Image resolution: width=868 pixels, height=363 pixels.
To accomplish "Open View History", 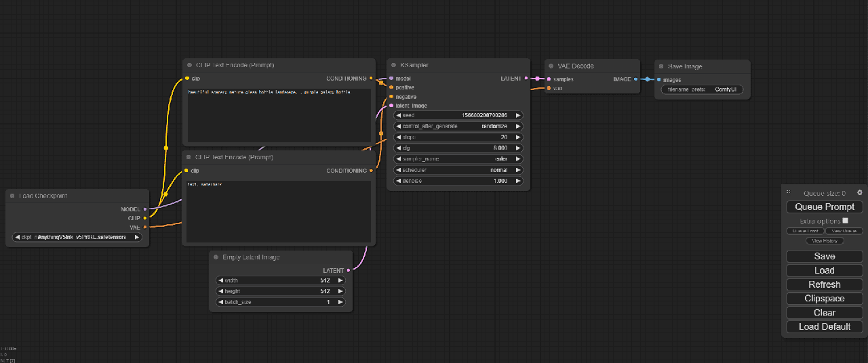I will (825, 241).
